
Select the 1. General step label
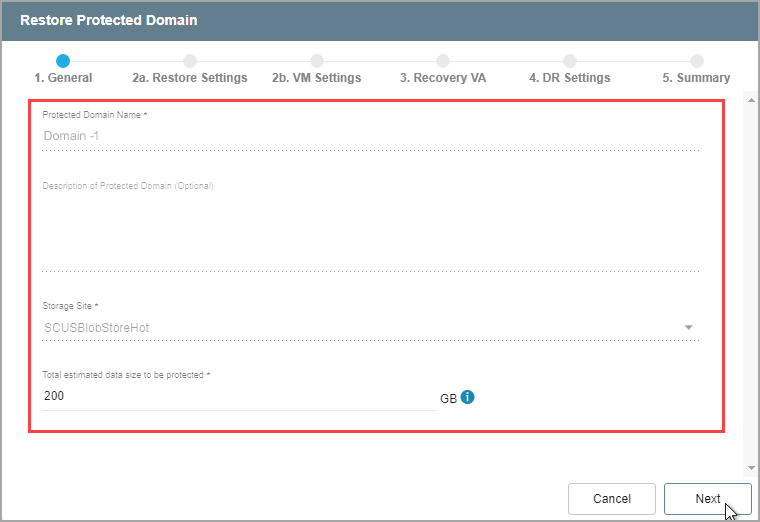pyautogui.click(x=63, y=78)
